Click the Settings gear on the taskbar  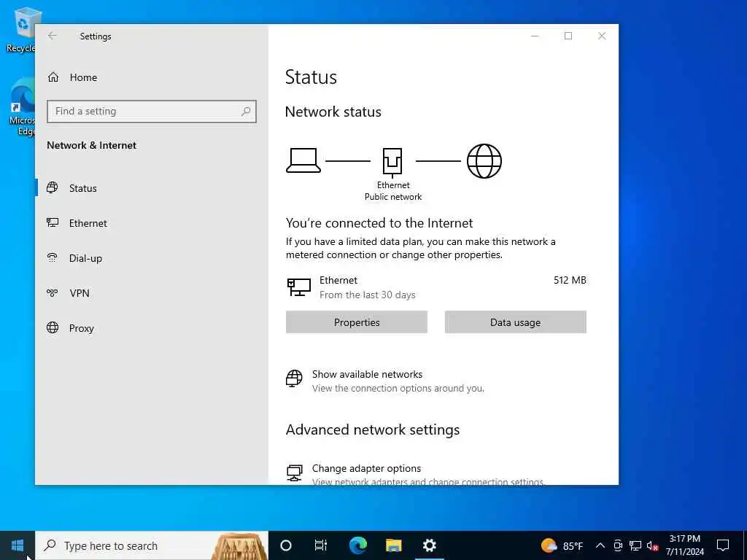[429, 545]
